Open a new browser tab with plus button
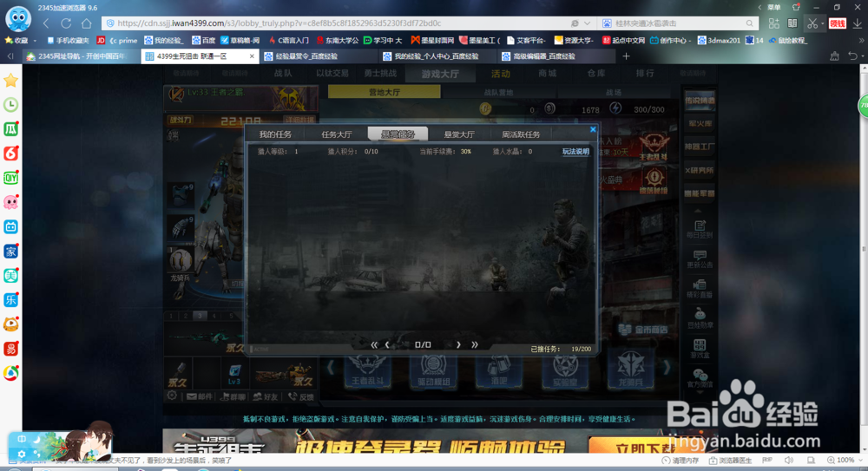This screenshot has height=471, width=868. coord(626,56)
